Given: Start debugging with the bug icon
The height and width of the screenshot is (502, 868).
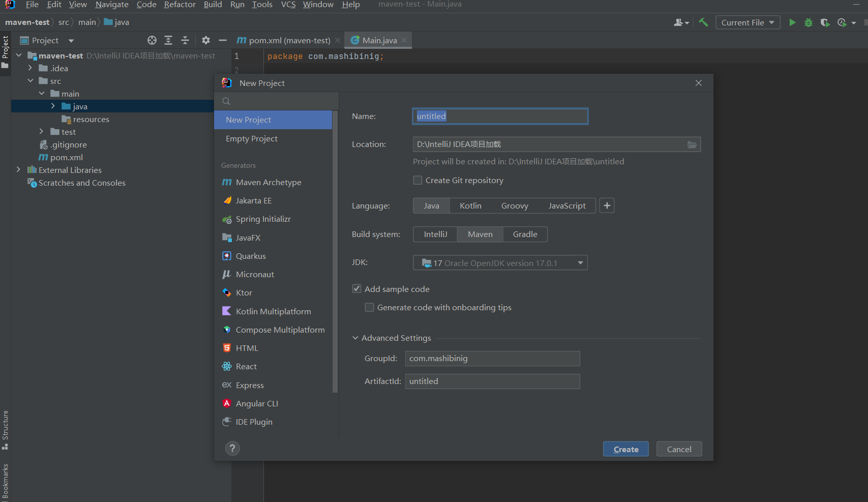Looking at the screenshot, I should (x=809, y=22).
